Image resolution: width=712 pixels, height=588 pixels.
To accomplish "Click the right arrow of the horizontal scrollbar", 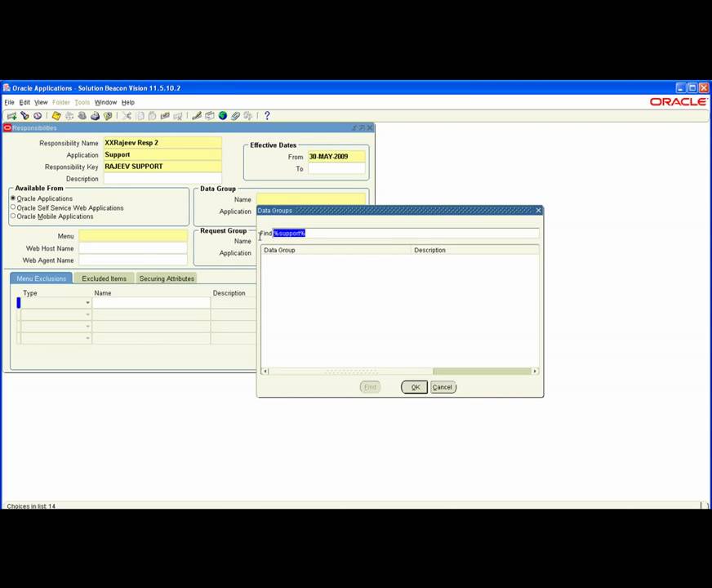I will [535, 372].
